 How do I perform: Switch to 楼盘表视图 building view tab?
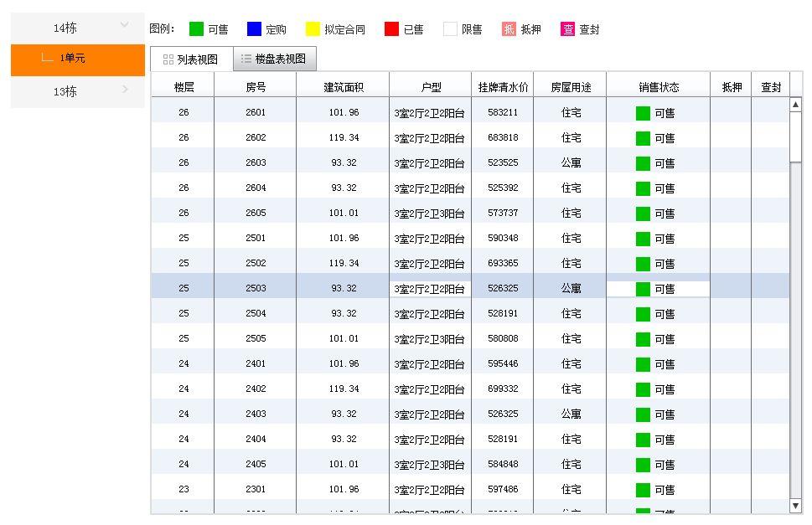click(x=274, y=59)
